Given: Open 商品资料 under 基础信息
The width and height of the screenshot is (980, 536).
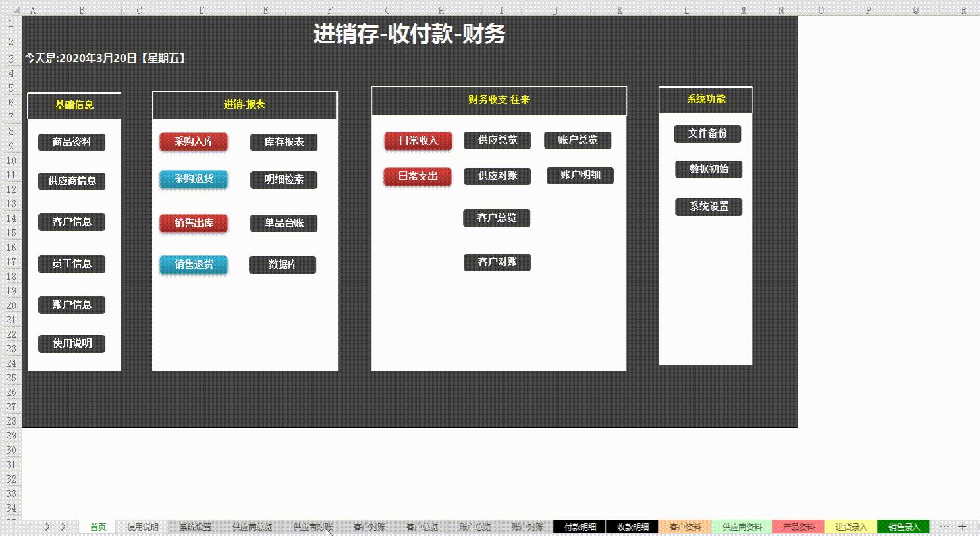Looking at the screenshot, I should 72,142.
